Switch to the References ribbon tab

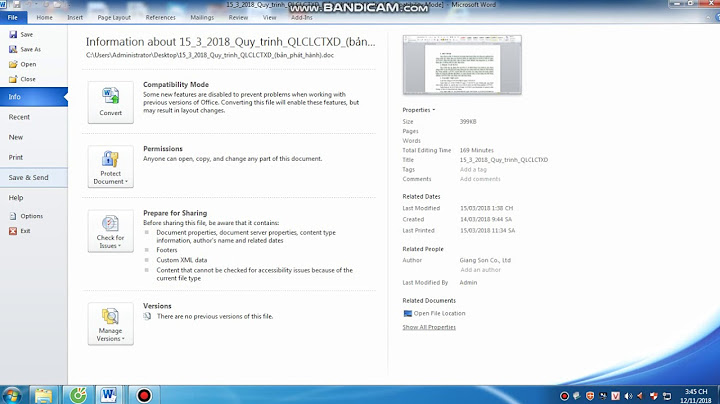(160, 17)
